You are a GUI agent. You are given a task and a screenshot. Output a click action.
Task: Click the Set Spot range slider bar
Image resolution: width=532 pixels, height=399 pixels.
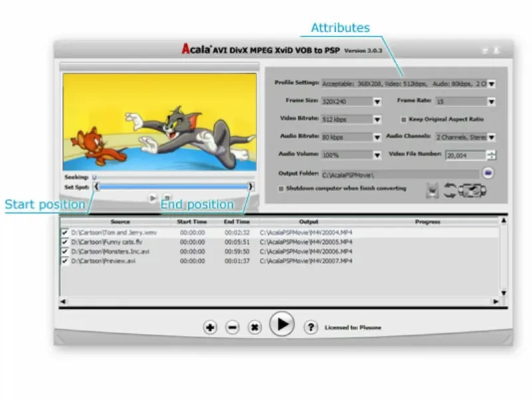coord(174,187)
